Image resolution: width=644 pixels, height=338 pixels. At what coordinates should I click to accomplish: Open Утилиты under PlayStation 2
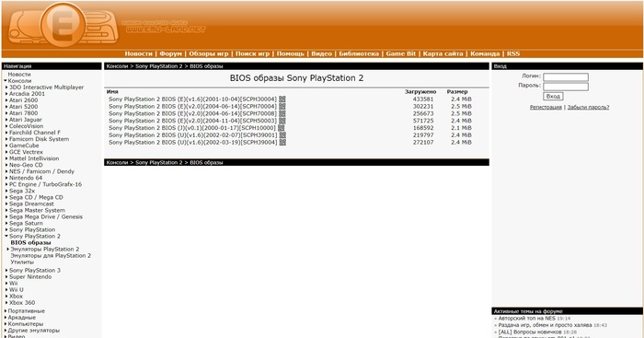22,262
